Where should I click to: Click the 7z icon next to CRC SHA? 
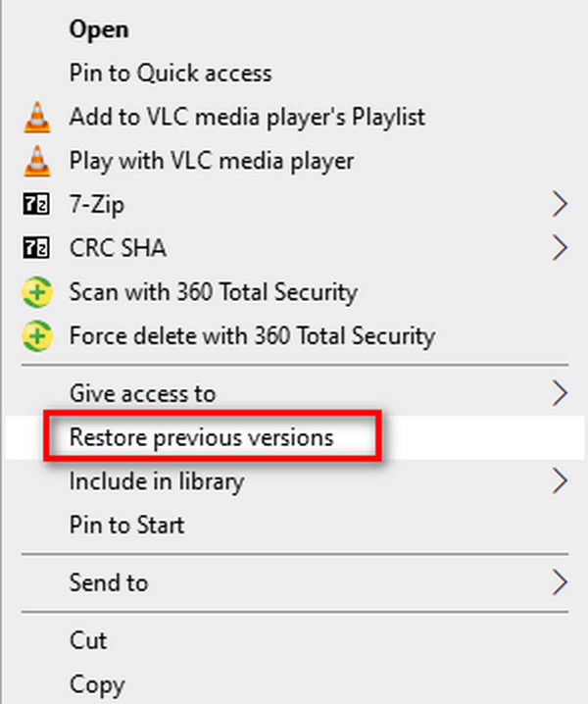click(x=36, y=248)
